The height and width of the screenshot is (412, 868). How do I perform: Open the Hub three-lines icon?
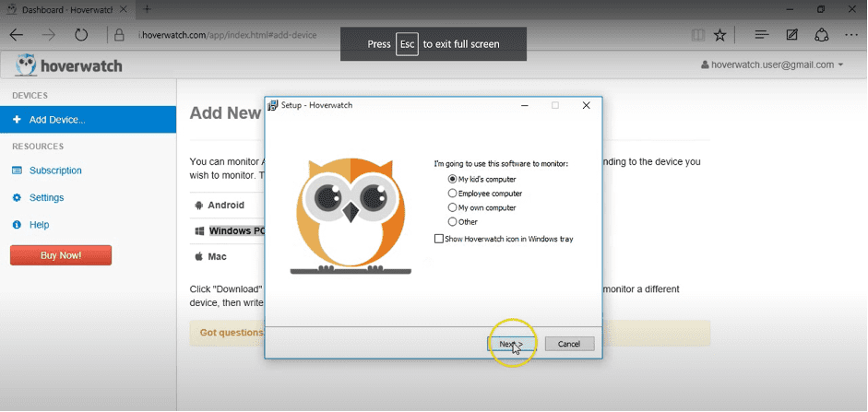762,35
